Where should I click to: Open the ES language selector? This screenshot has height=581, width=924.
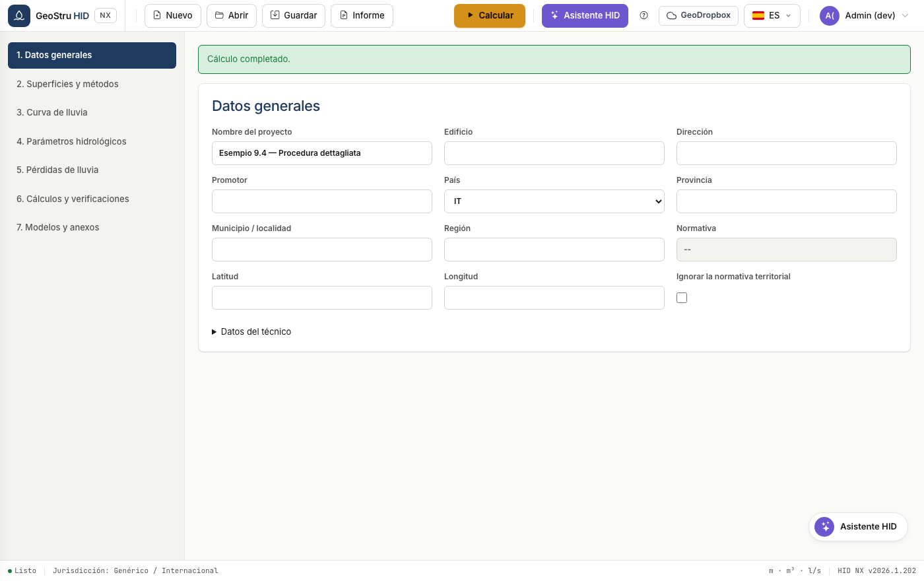pyautogui.click(x=772, y=16)
